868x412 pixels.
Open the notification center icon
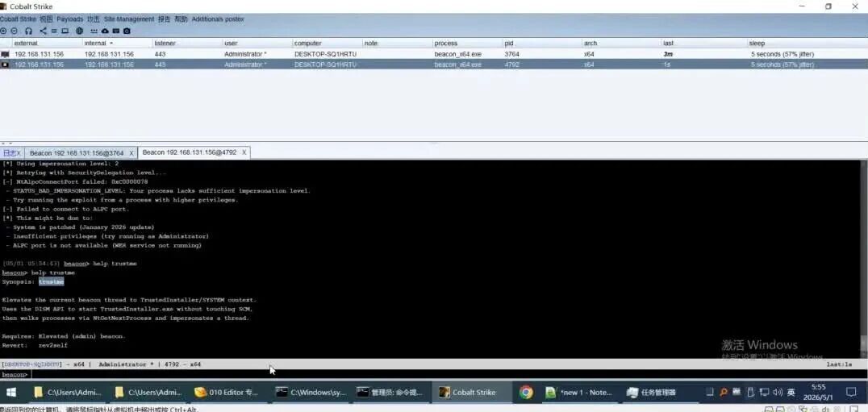(851, 392)
